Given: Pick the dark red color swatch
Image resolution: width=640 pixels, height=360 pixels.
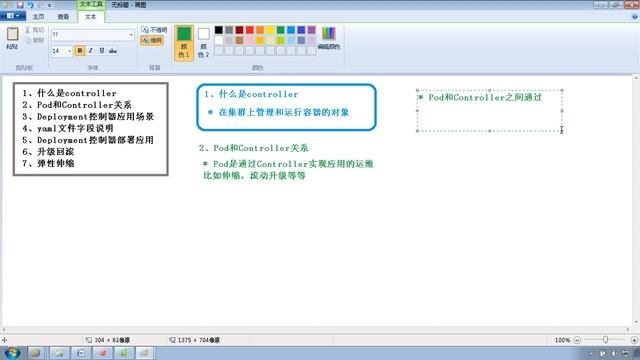Looking at the screenshot, I should point(239,30).
